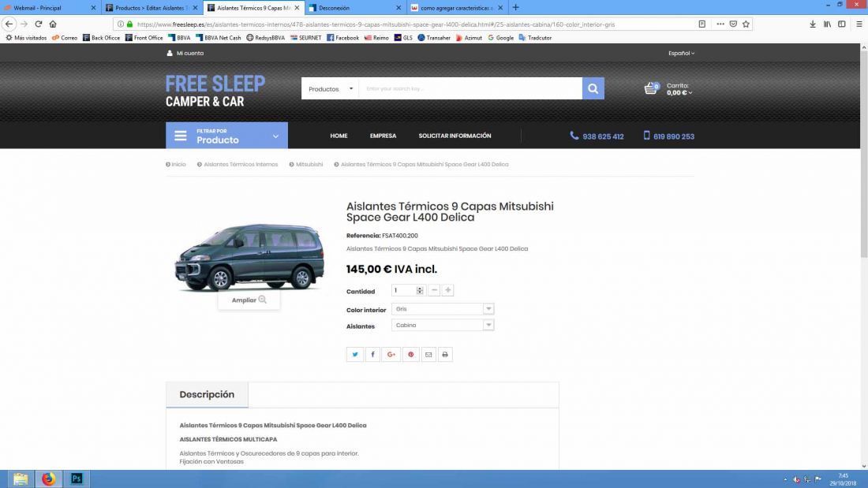The width and height of the screenshot is (868, 488).
Task: Open SOLICITAR INFORMACIÓN navigation item
Action: tap(455, 136)
